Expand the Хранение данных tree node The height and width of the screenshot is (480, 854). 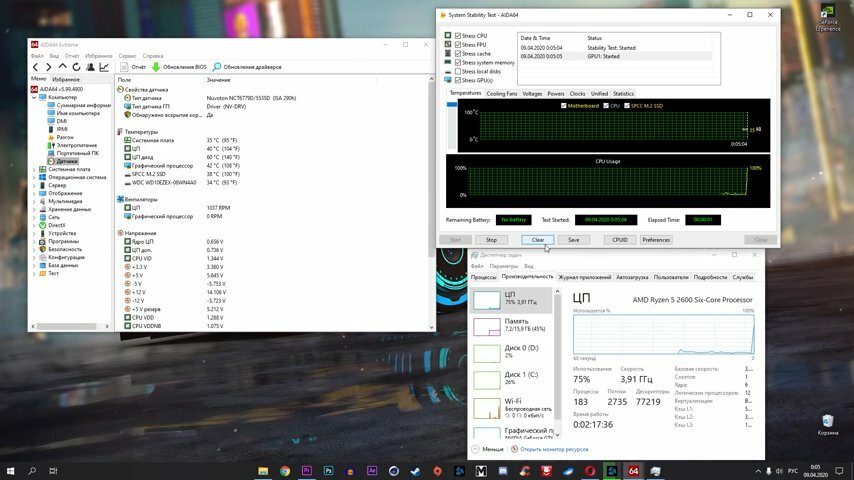coord(34,209)
